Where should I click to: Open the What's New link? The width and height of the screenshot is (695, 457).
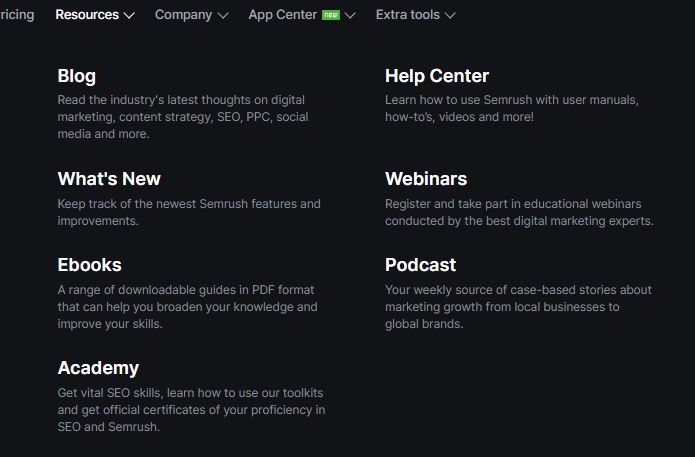(109, 179)
